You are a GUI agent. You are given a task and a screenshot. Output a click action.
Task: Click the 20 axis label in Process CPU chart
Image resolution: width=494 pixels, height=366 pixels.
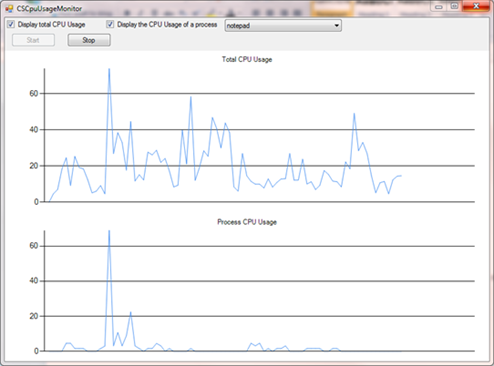point(34,316)
